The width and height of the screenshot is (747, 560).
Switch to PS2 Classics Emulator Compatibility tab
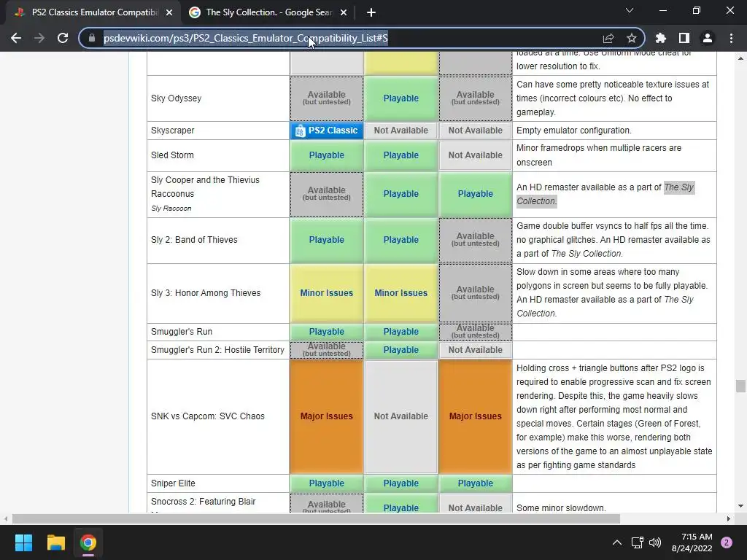coord(94,13)
